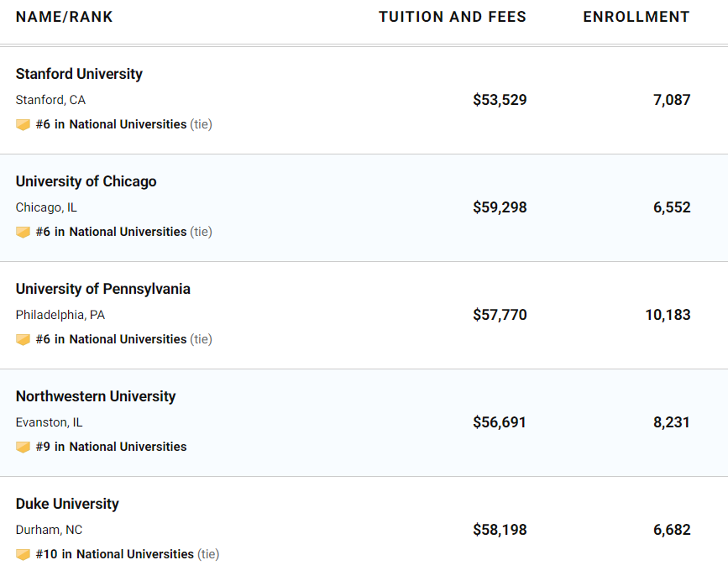Click the badge icon beside Duke's #10 ranking
This screenshot has width=728, height=581.
pyautogui.click(x=23, y=554)
